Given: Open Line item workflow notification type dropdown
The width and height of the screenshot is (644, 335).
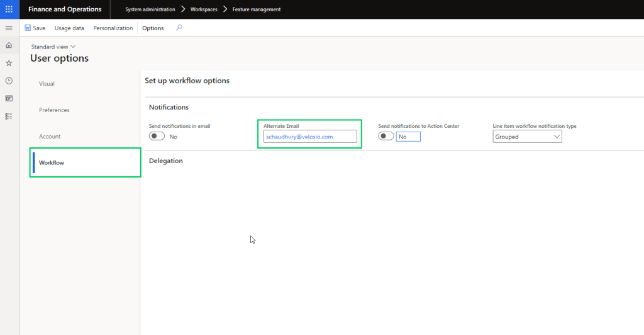Looking at the screenshot, I should tap(527, 137).
